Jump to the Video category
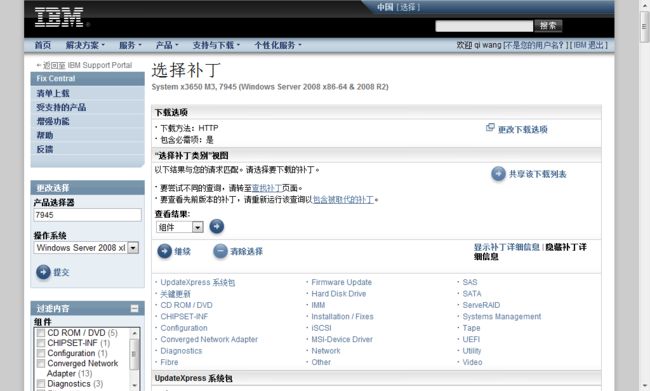Image resolution: width=650 pixels, height=391 pixels. point(473,362)
